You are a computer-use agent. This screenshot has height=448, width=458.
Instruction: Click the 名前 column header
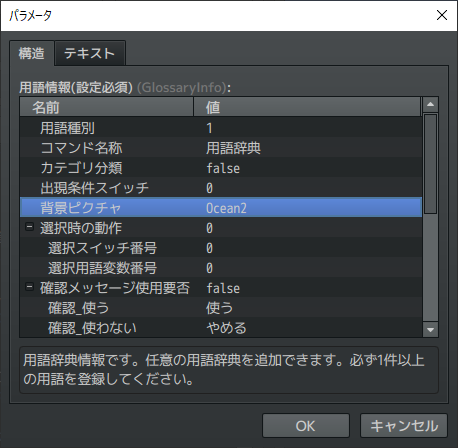[x=107, y=107]
